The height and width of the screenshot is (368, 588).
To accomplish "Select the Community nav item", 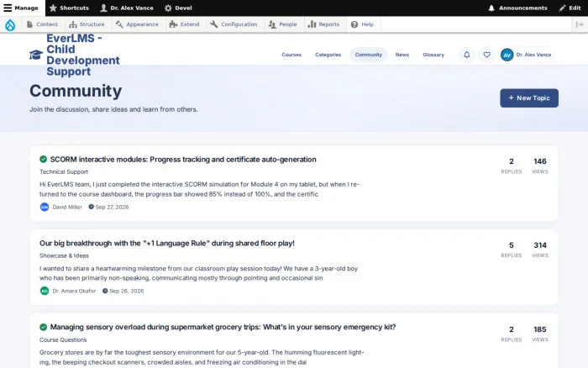I will [x=369, y=55].
